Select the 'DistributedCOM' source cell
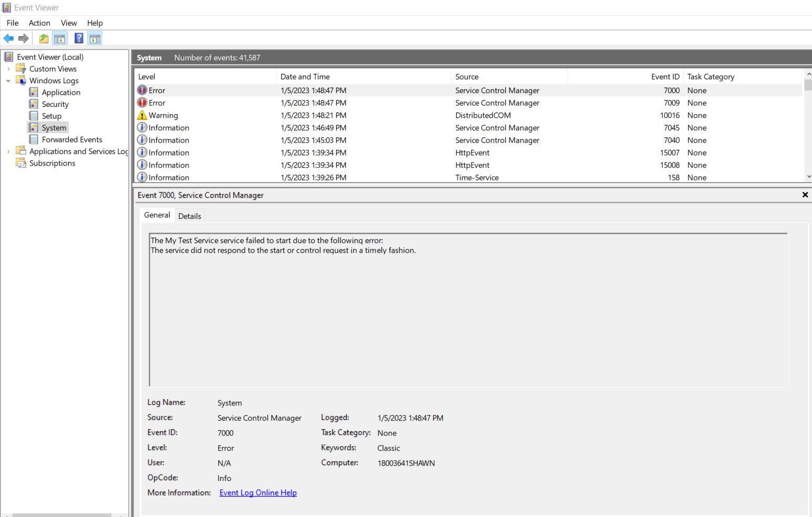The height and width of the screenshot is (517, 812). tap(483, 115)
